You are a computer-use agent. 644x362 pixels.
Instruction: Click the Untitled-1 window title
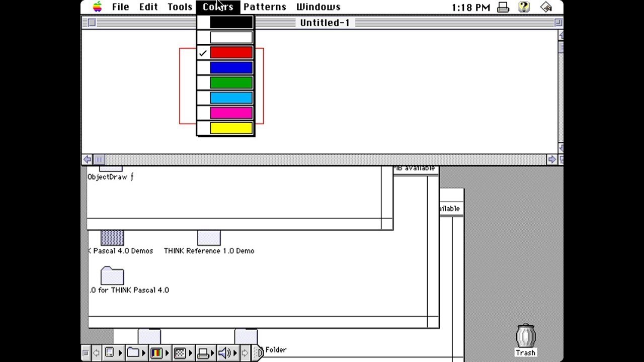pyautogui.click(x=325, y=23)
